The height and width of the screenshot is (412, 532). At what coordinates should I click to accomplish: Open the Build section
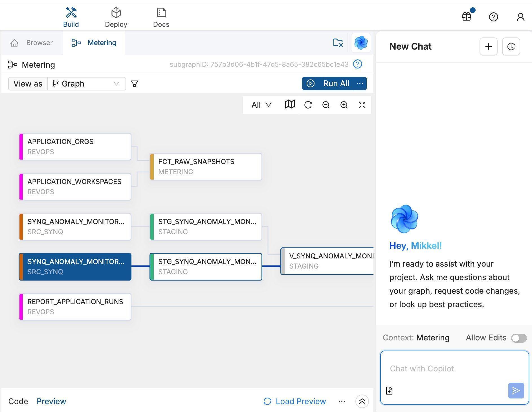click(x=71, y=17)
